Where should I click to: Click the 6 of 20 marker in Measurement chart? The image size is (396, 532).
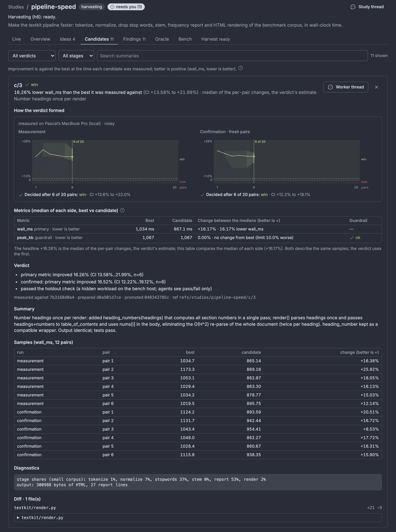[x=78, y=142]
